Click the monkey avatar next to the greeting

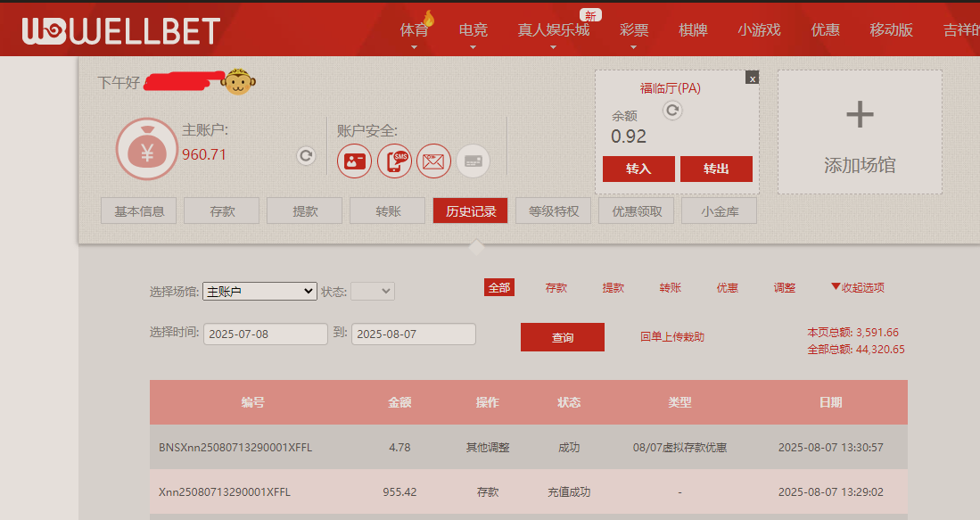tap(238, 79)
